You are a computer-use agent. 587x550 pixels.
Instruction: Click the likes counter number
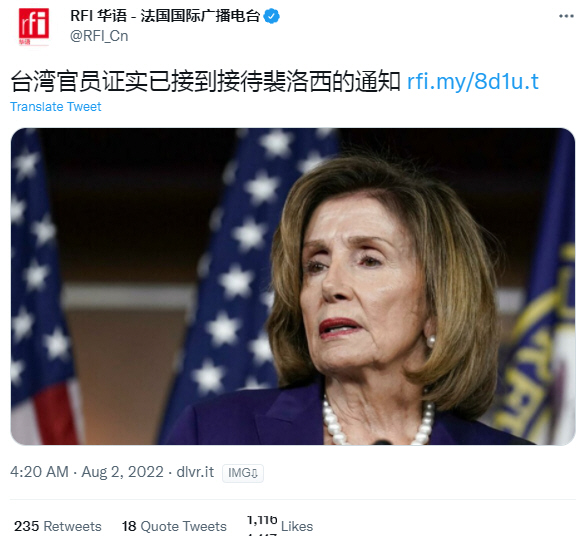tap(262, 520)
